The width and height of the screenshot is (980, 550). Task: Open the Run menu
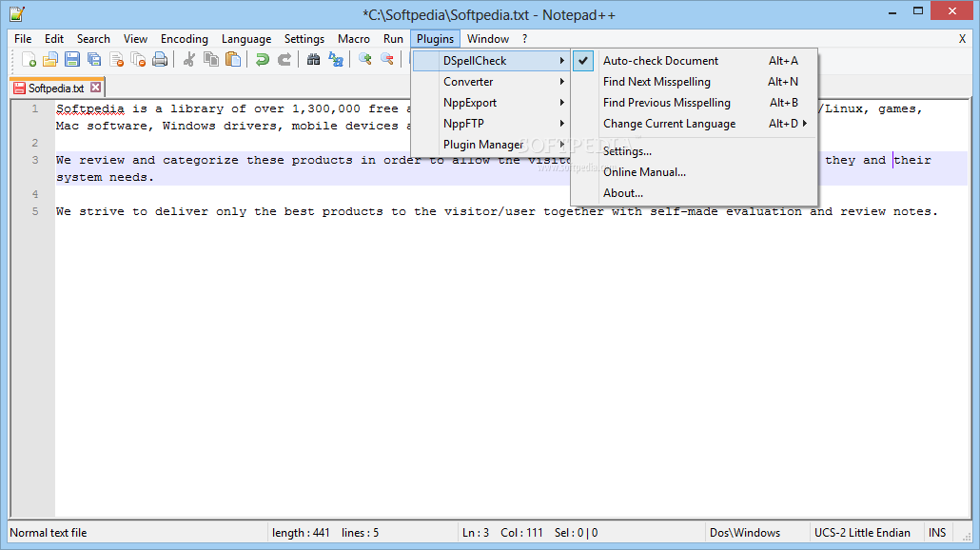point(393,39)
